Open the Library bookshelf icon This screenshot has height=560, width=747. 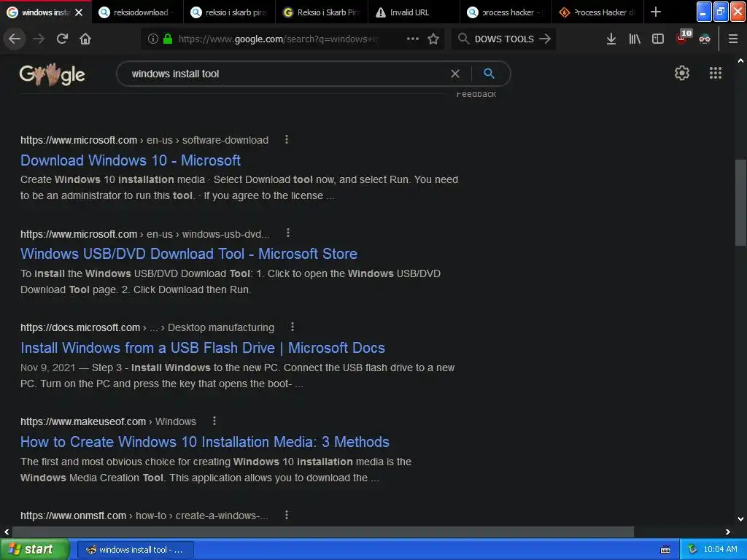pyautogui.click(x=635, y=39)
